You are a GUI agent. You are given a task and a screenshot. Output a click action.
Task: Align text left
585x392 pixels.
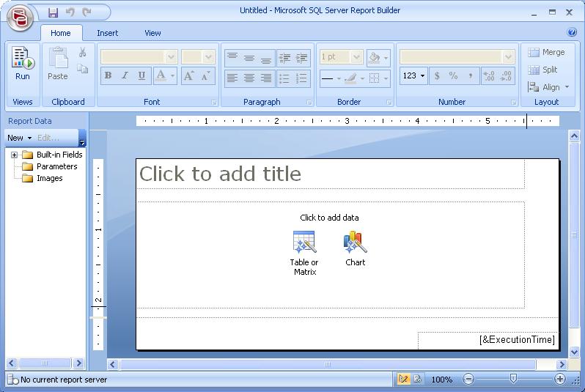click(x=232, y=78)
